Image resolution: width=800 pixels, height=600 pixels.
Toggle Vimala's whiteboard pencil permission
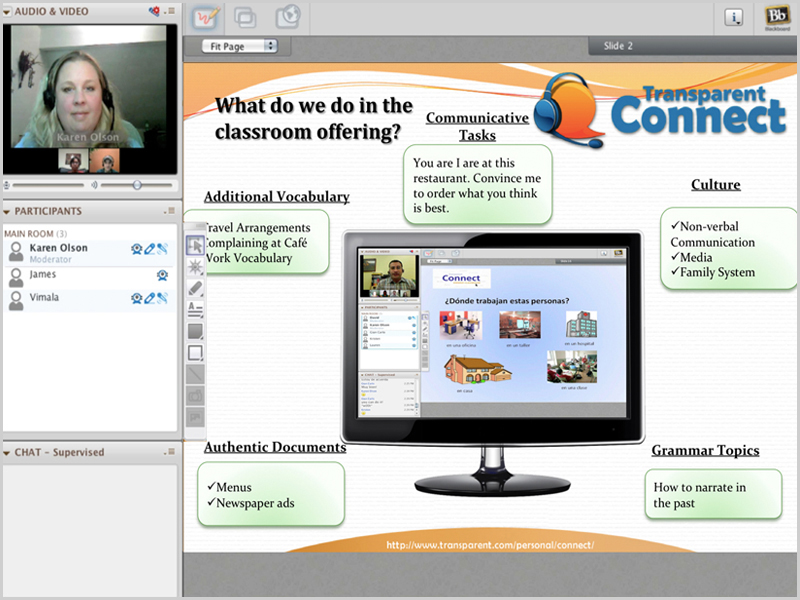(x=149, y=298)
